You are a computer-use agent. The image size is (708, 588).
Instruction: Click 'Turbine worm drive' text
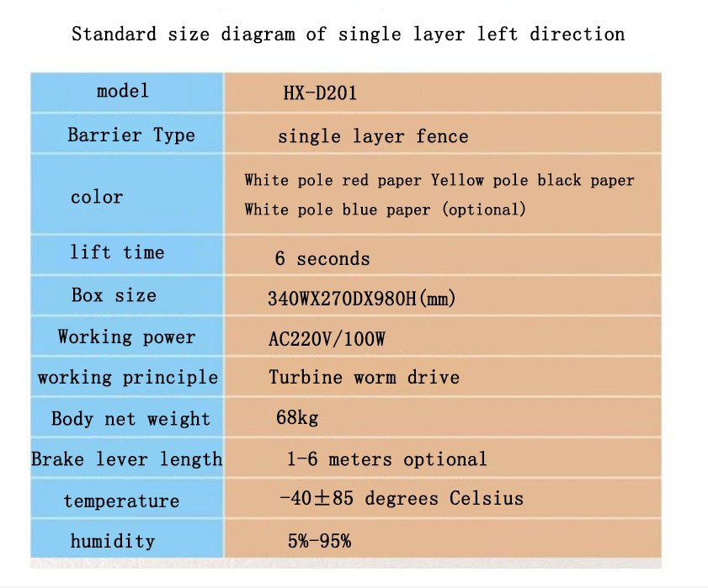[x=364, y=377]
